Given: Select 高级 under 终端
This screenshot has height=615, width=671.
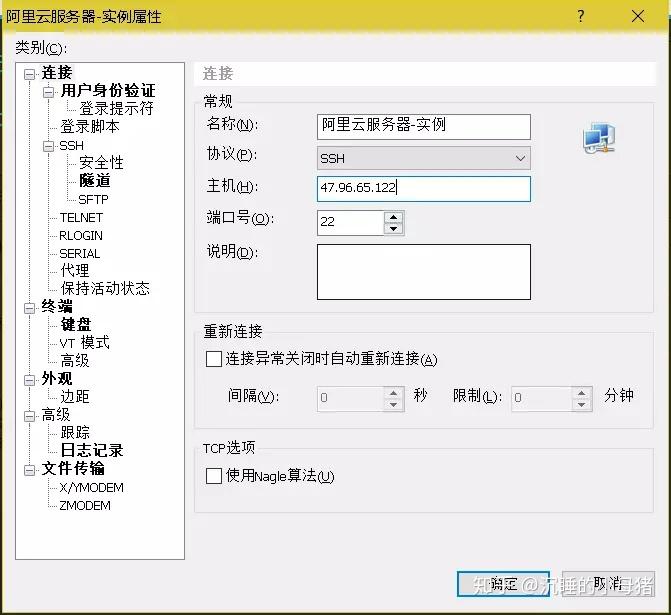Looking at the screenshot, I should point(75,360).
